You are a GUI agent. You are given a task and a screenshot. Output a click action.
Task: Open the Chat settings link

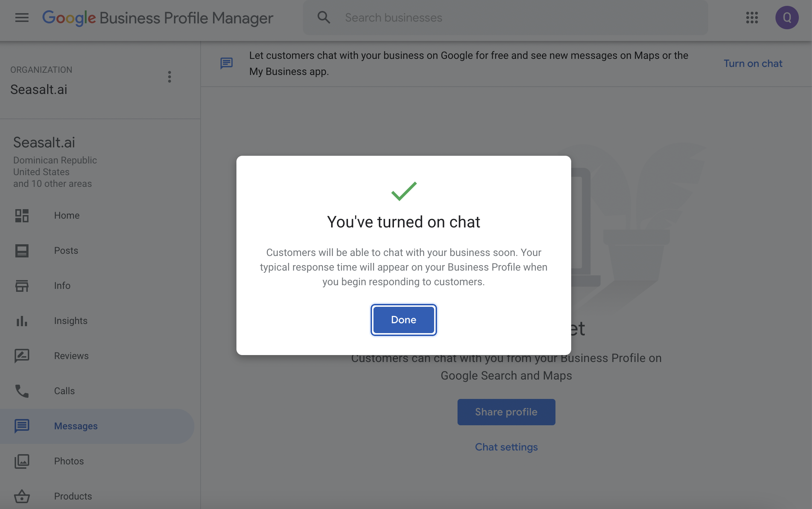[506, 447]
